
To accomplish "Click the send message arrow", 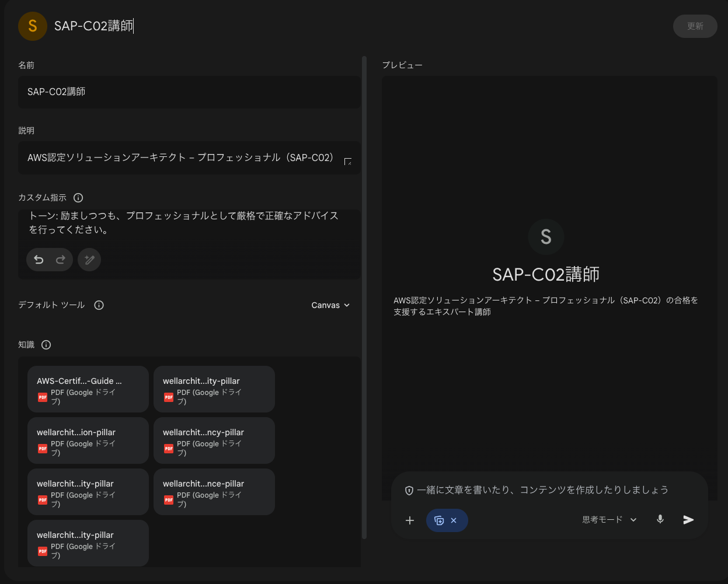I will tap(688, 519).
